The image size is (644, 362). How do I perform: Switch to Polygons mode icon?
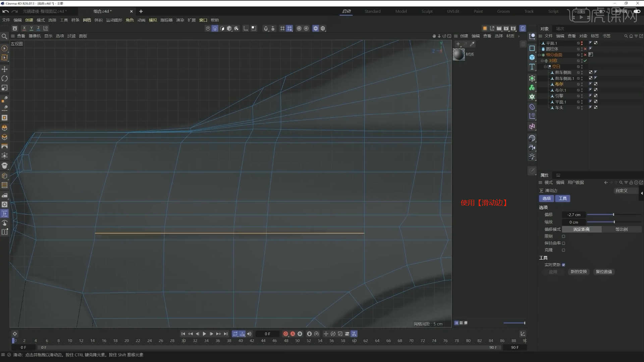[x=222, y=28]
